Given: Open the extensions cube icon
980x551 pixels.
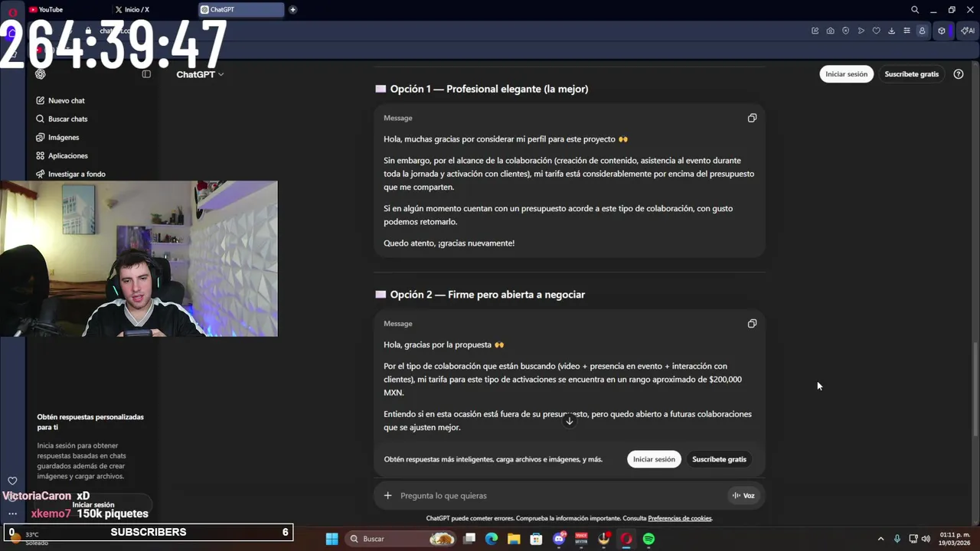Looking at the screenshot, I should (942, 31).
